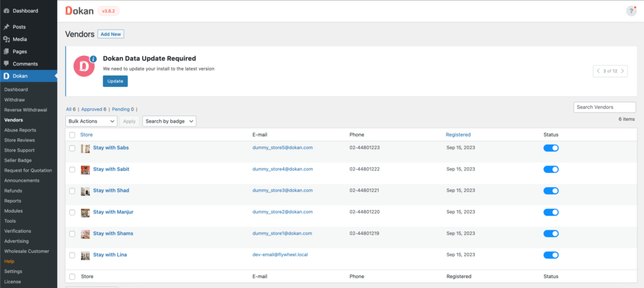Open Modules menu item
Screen dimensions: 644x288
click(x=14, y=211)
